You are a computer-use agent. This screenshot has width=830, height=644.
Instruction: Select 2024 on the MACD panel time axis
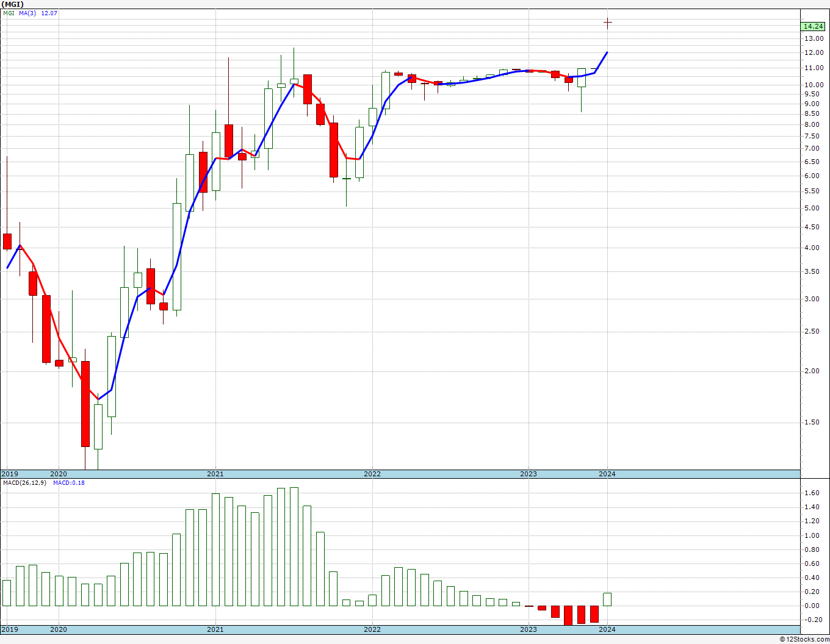tap(607, 629)
